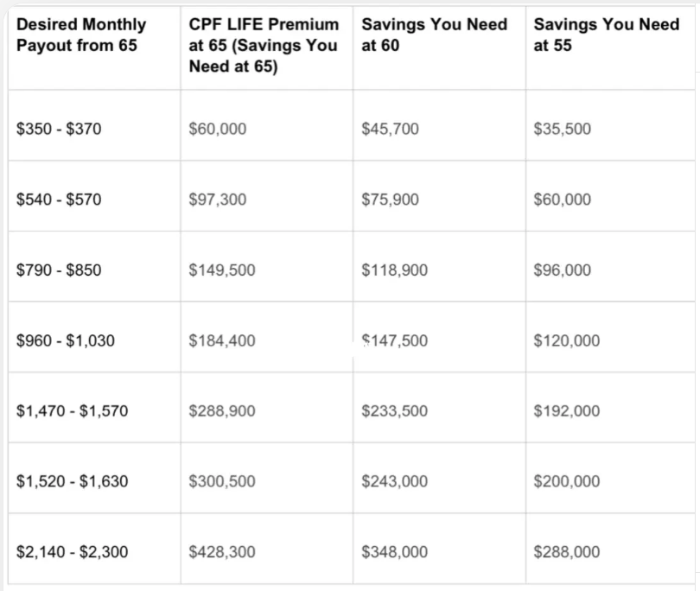
Task: Click the $2,140 - $2,300 payout cell
Action: (x=72, y=552)
